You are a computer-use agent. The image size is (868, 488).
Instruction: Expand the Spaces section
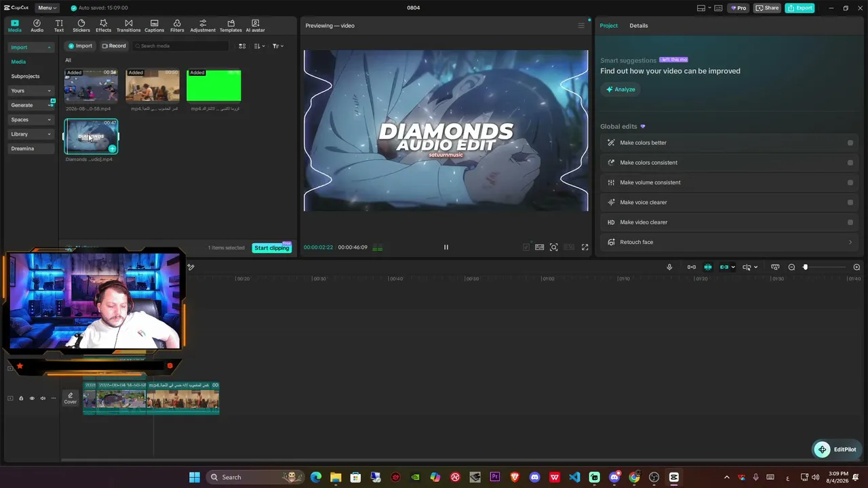tap(49, 120)
